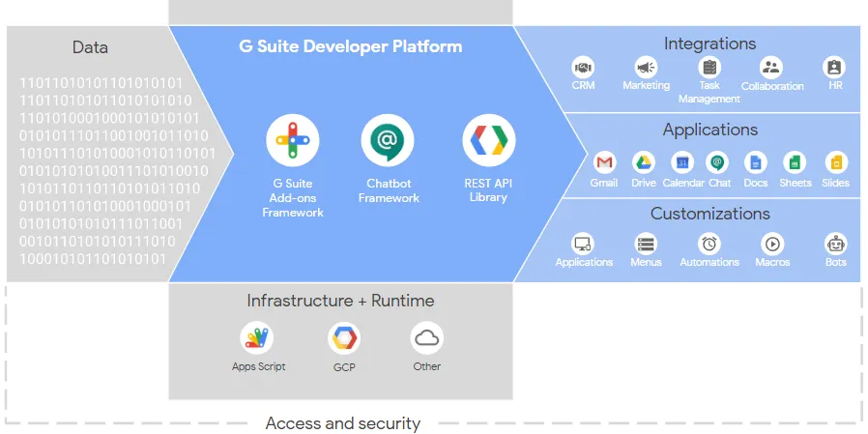
Task: Select the Apps Script icon
Action: [x=257, y=338]
